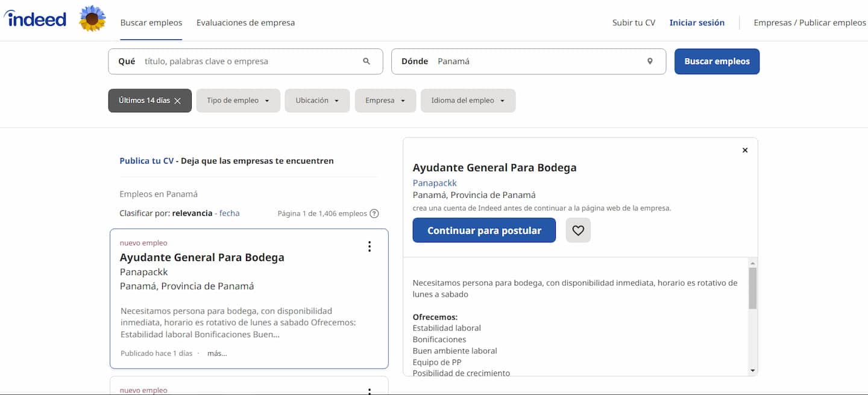Click más... on first job card
Viewport: 868px width, 395px height.
tap(217, 353)
